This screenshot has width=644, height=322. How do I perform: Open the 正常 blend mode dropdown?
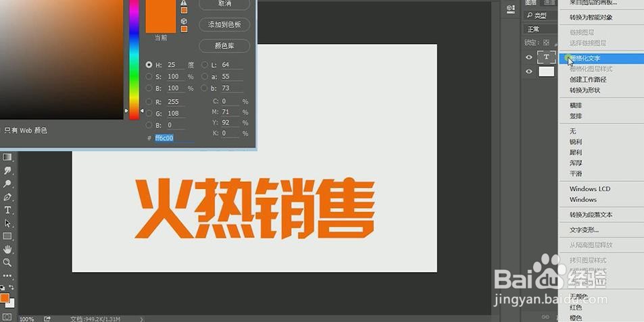(x=541, y=29)
